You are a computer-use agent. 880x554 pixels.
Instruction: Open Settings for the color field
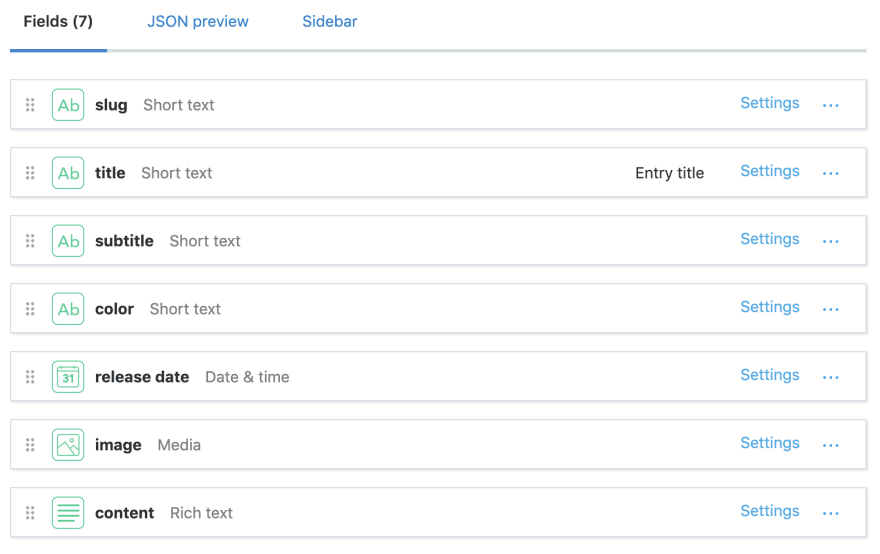pyautogui.click(x=769, y=307)
